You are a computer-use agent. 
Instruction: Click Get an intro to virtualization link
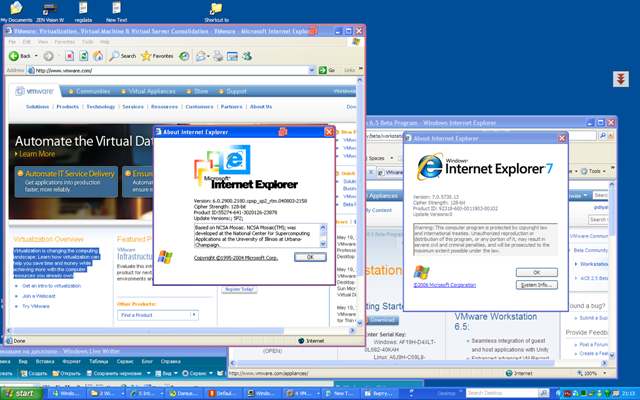51,286
